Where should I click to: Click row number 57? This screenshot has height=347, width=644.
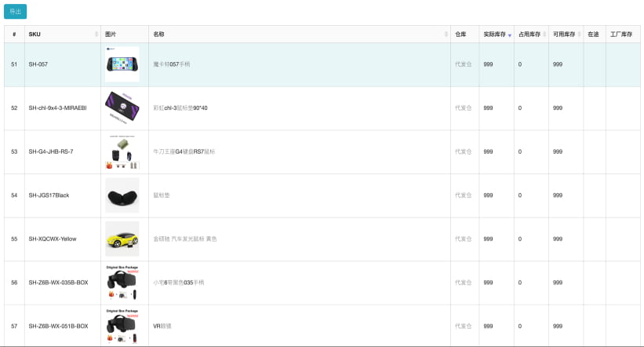[x=14, y=326]
